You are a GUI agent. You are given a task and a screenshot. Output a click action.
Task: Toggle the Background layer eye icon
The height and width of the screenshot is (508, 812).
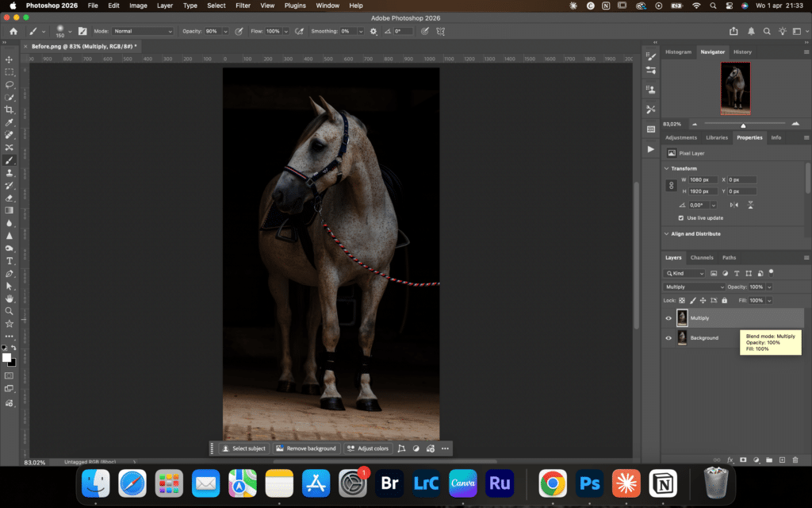668,338
